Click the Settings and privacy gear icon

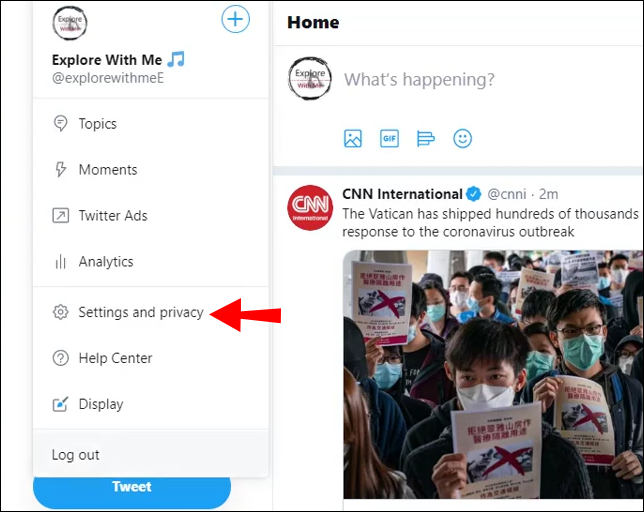point(60,313)
